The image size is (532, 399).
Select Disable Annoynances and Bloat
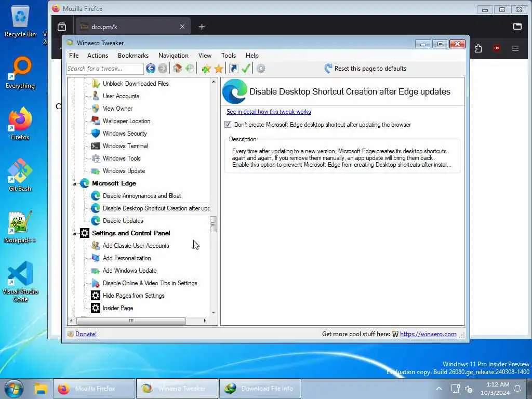142,196
